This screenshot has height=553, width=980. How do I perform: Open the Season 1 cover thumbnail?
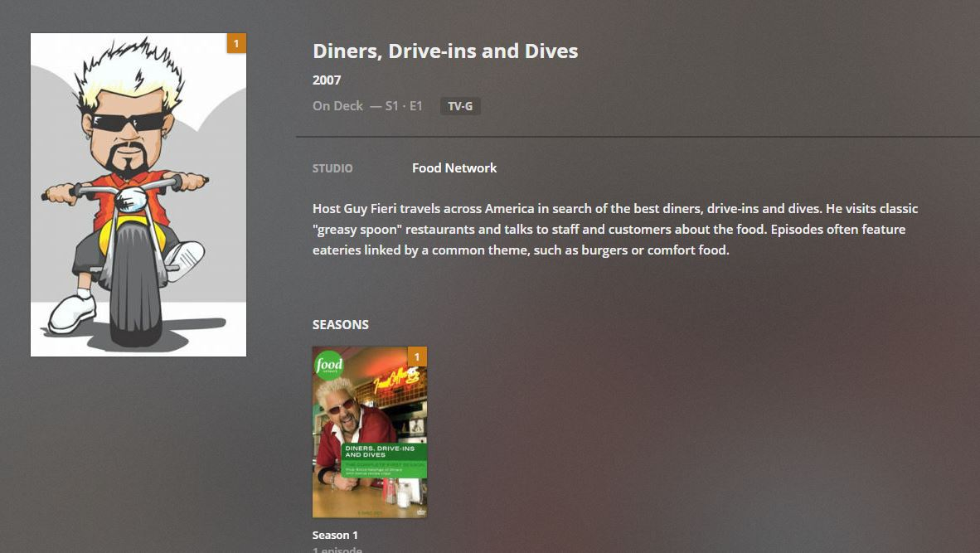[370, 433]
